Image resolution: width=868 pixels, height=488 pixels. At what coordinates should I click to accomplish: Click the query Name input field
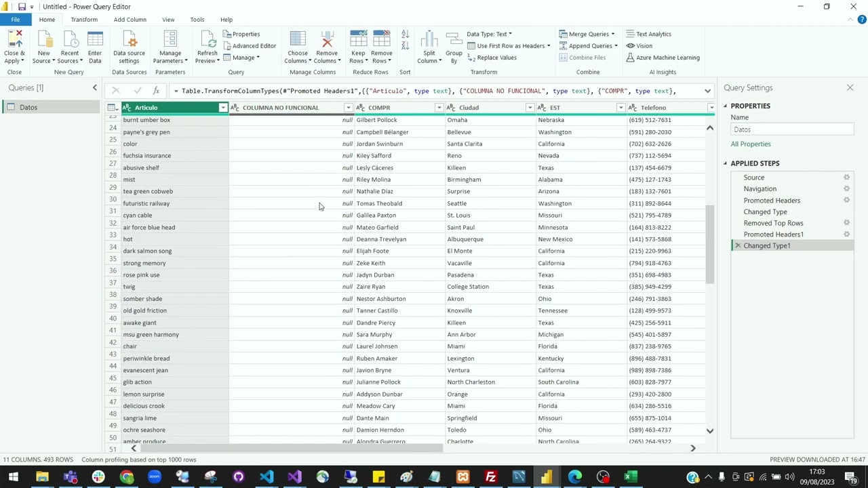click(x=791, y=129)
